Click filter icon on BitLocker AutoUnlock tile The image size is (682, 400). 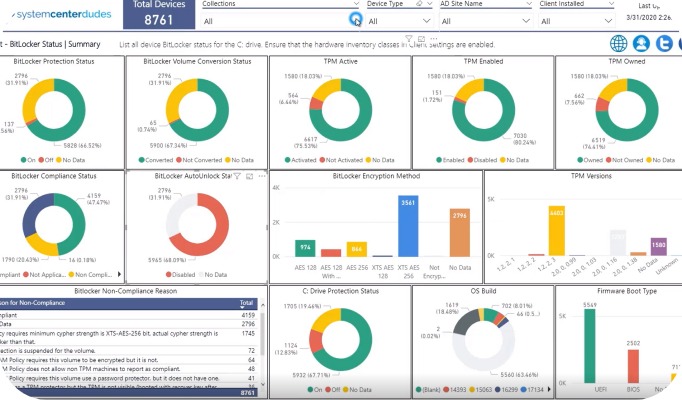[x=237, y=176]
